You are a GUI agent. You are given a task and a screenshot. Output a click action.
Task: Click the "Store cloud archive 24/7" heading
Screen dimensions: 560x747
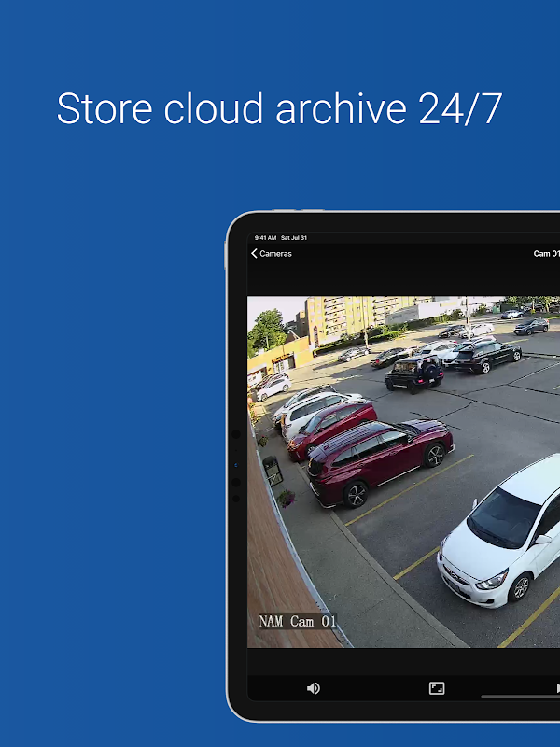pyautogui.click(x=279, y=108)
